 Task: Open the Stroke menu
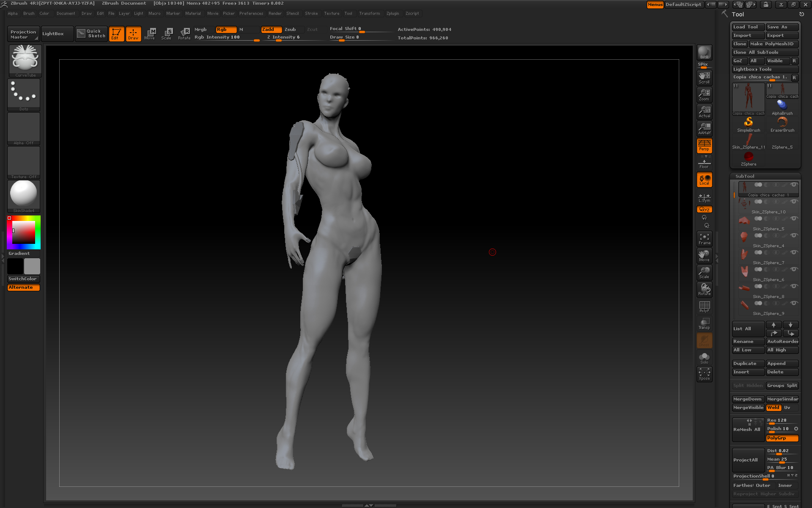(x=311, y=14)
